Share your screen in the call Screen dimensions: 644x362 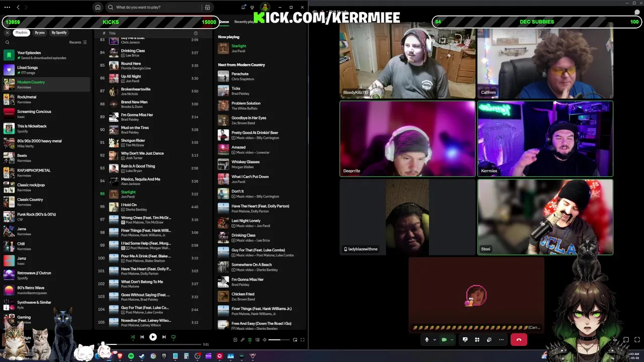click(465, 340)
